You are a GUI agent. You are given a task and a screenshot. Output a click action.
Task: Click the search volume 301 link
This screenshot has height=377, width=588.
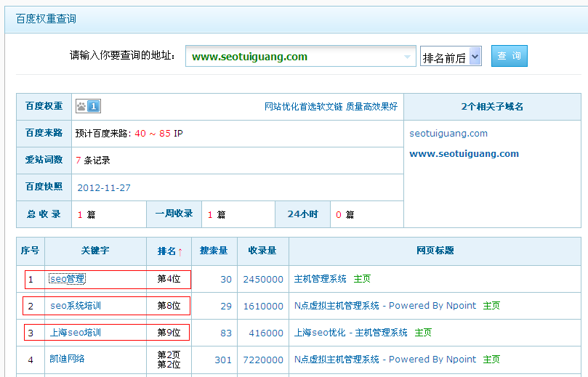pos(222,360)
